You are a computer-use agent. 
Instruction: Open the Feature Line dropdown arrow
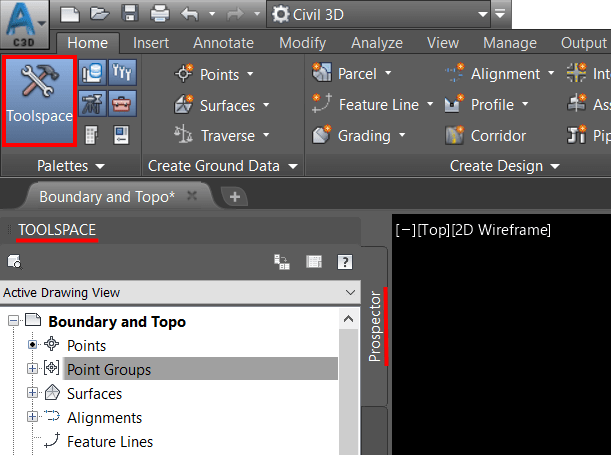coord(430,104)
